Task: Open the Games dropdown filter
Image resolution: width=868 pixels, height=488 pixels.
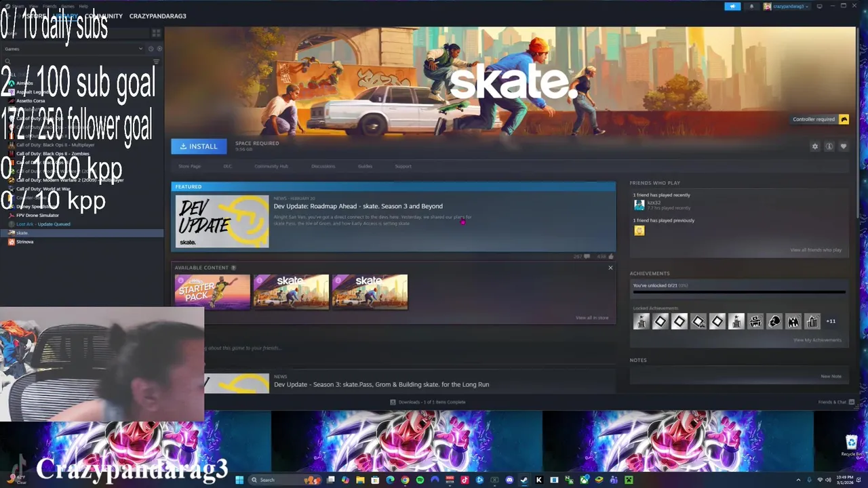Action: [x=73, y=49]
